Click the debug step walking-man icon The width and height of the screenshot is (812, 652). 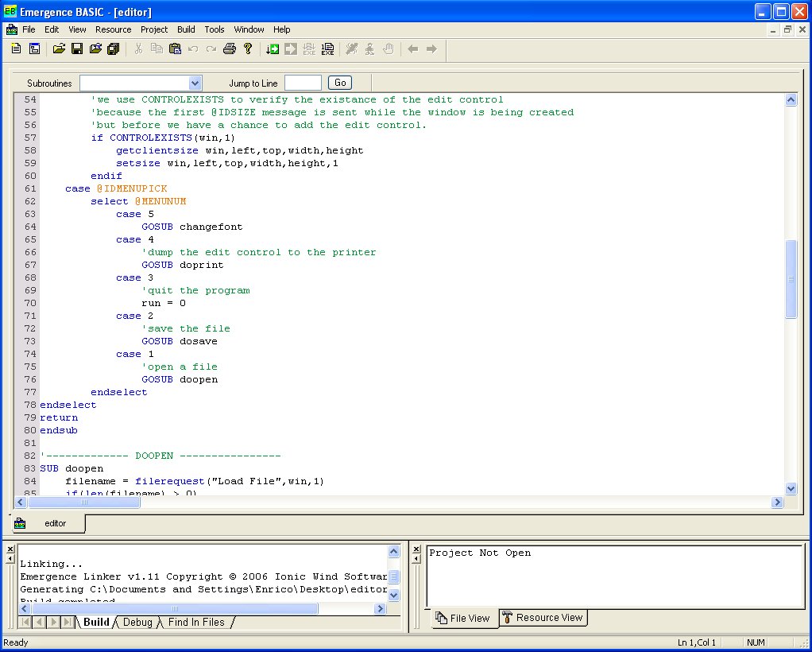point(369,49)
